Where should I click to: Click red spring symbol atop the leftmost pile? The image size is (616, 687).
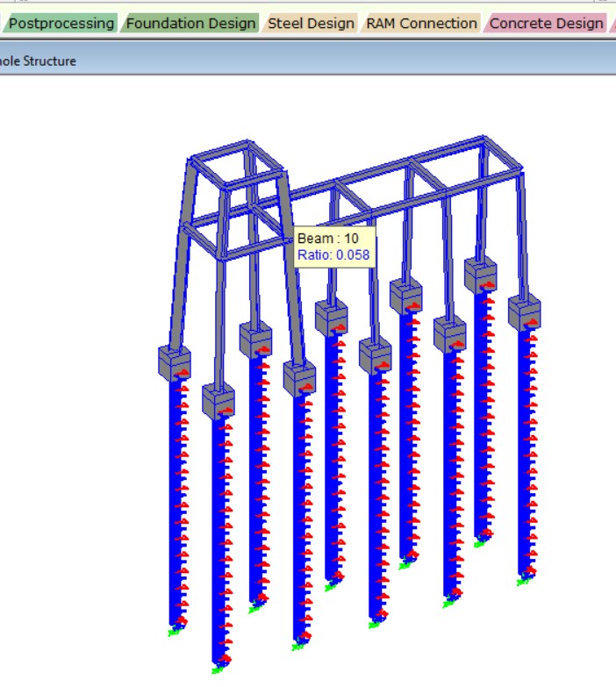[x=182, y=375]
